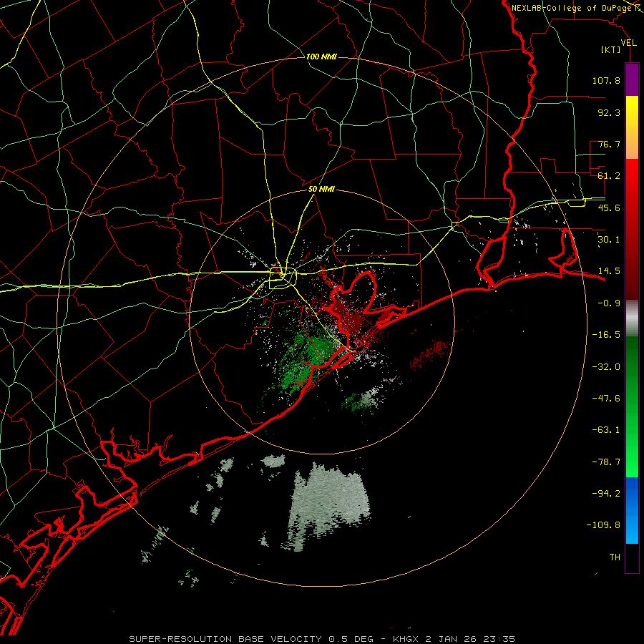Pick the purple segment of the color bar
The width and height of the screenshot is (644, 644).
pos(632,79)
